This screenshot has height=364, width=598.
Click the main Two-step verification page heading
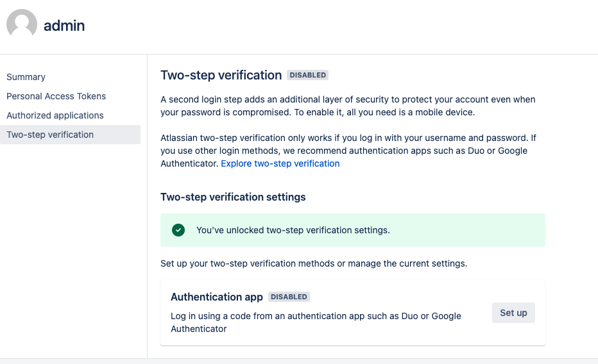pyautogui.click(x=221, y=75)
